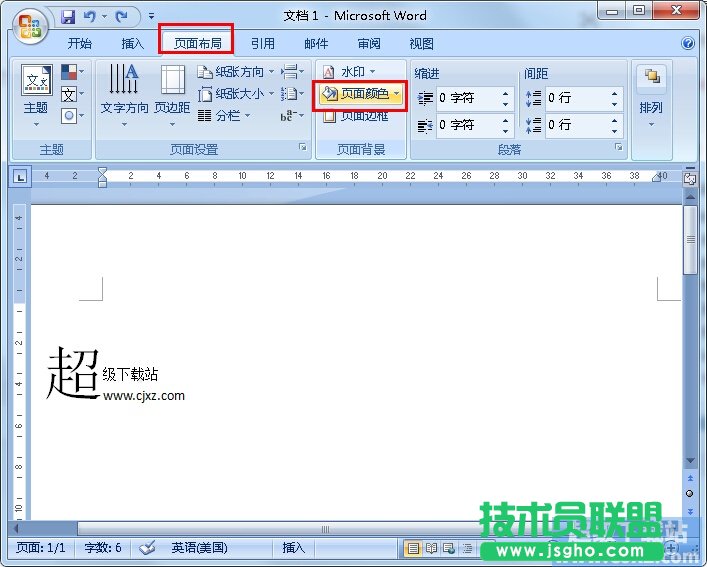Open the 文字方向 text direction tool
707x567 pixels.
coord(124,90)
